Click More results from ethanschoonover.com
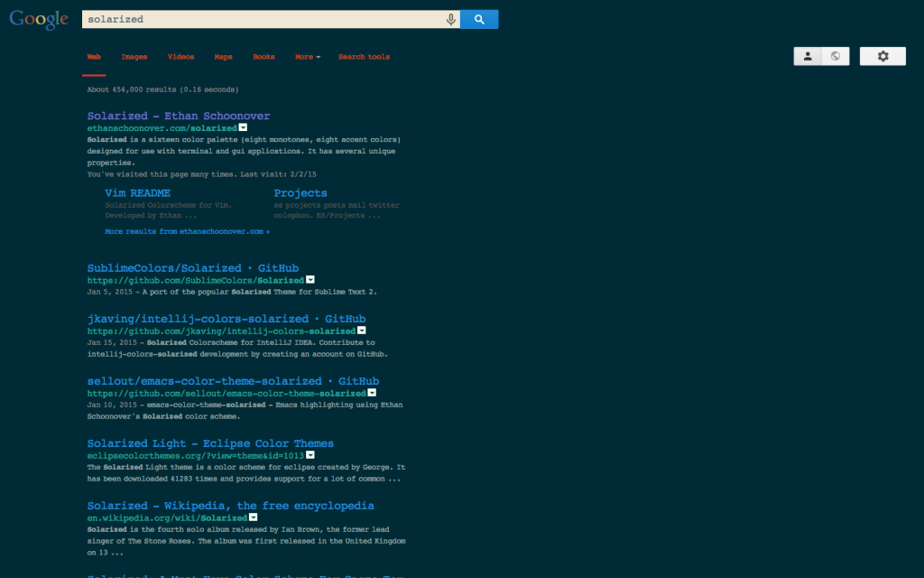This screenshot has height=578, width=924. [188, 232]
